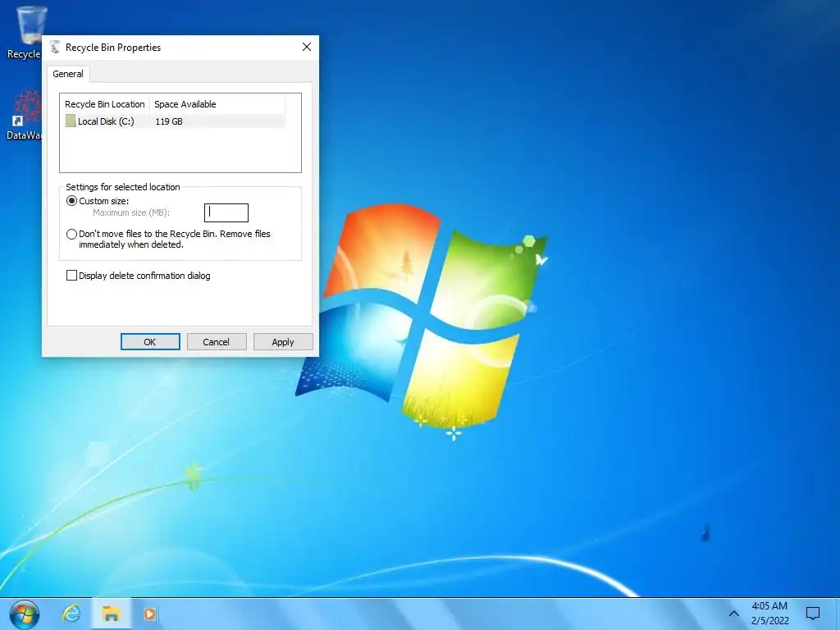The height and width of the screenshot is (630, 840).
Task: Switch to the General tab
Action: [68, 74]
